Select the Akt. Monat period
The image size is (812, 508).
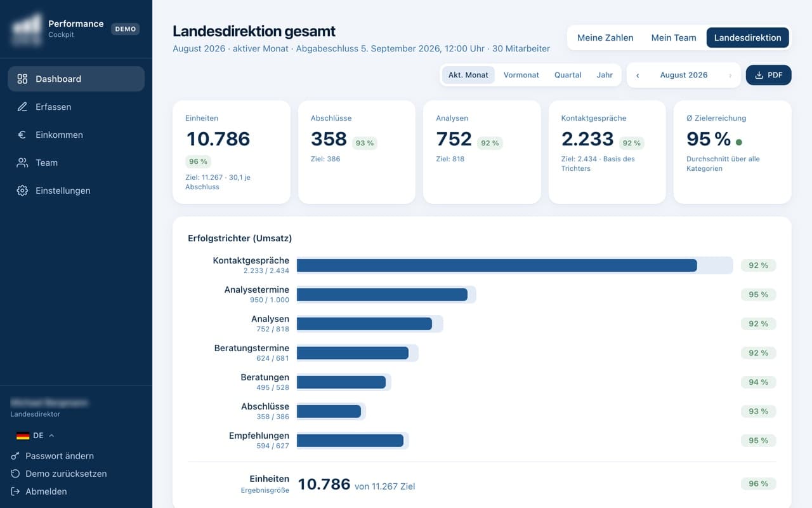pyautogui.click(x=468, y=75)
